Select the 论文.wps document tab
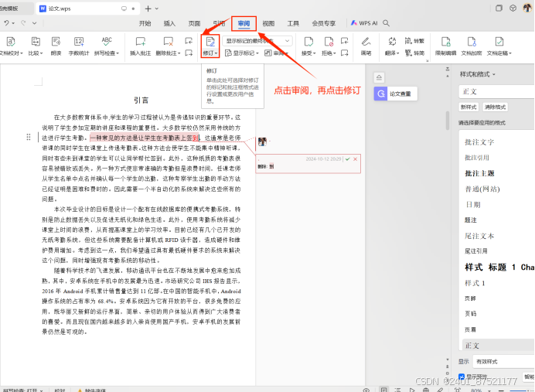This screenshot has width=535, height=392. 87,9
